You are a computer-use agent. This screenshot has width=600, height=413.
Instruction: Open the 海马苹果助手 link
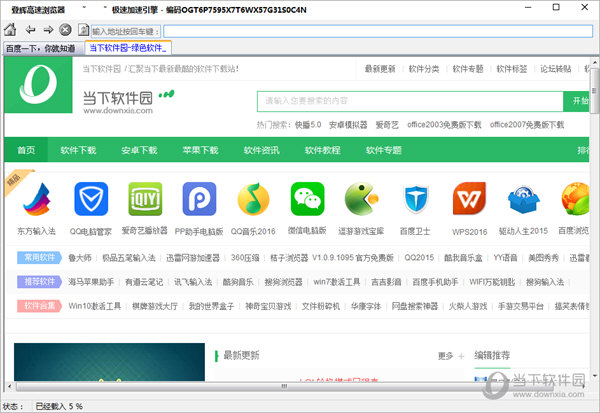click(x=91, y=282)
